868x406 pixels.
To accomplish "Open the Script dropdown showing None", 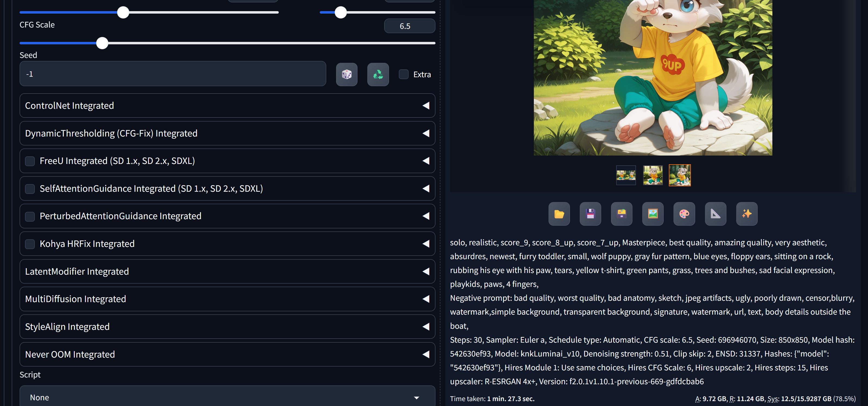I will click(227, 397).
